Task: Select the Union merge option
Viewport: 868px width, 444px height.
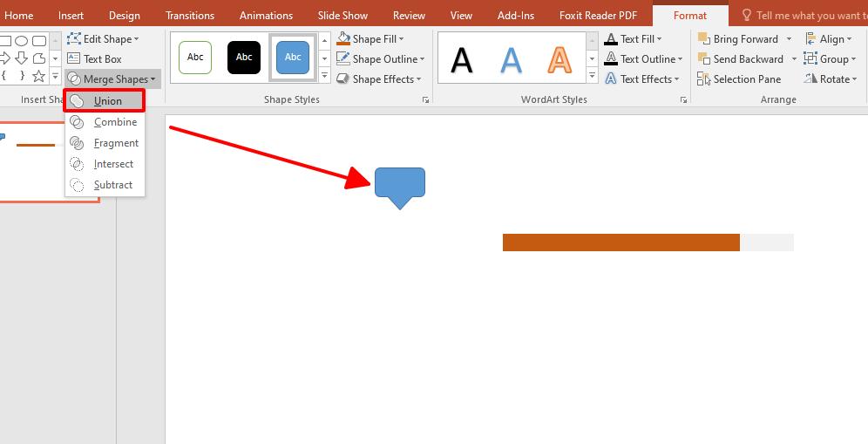Action: point(105,101)
